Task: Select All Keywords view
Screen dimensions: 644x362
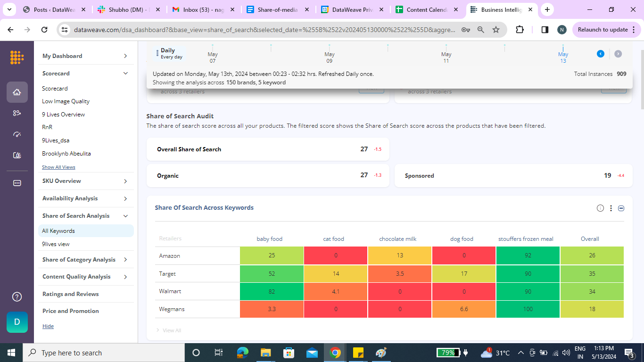Action: point(86,231)
